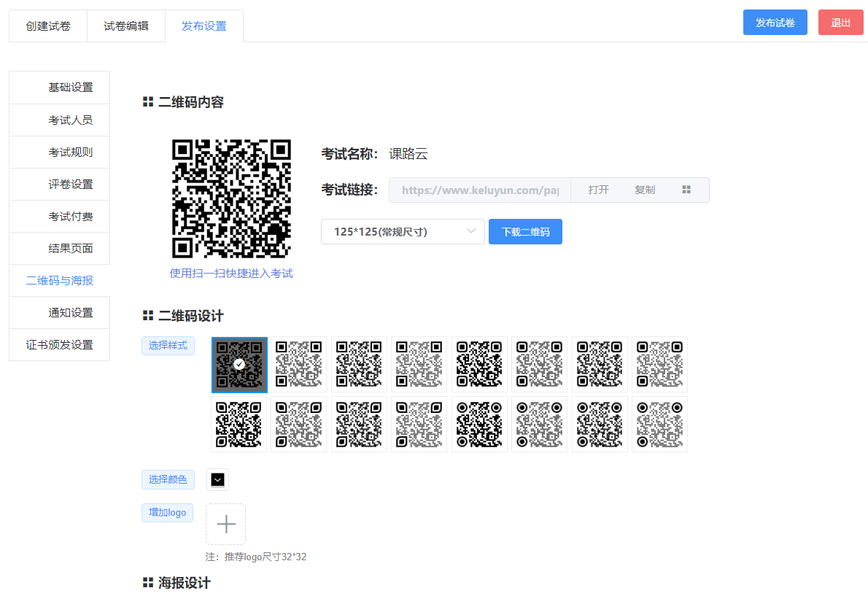Select the fourth QR style in the top row
Screen dimensions: 868x596
point(419,364)
